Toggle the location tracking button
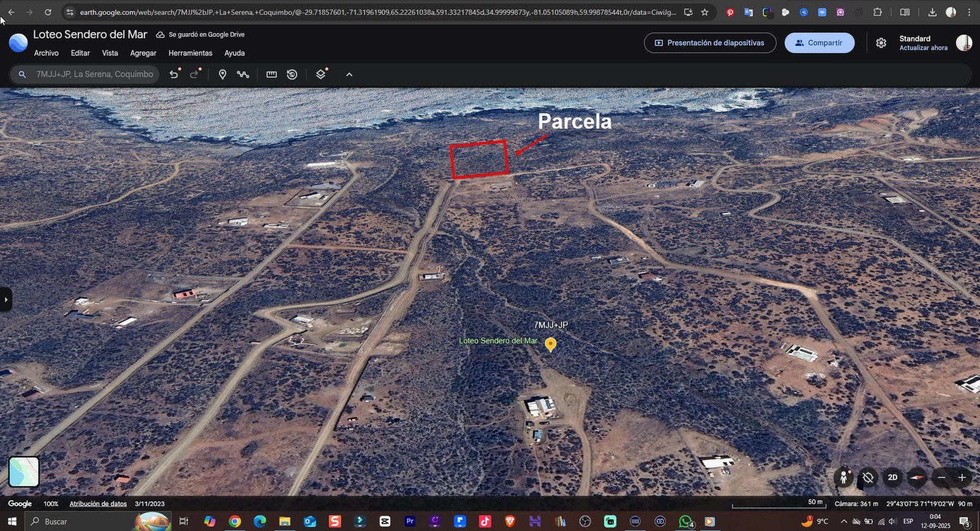980x531 pixels. tap(868, 477)
